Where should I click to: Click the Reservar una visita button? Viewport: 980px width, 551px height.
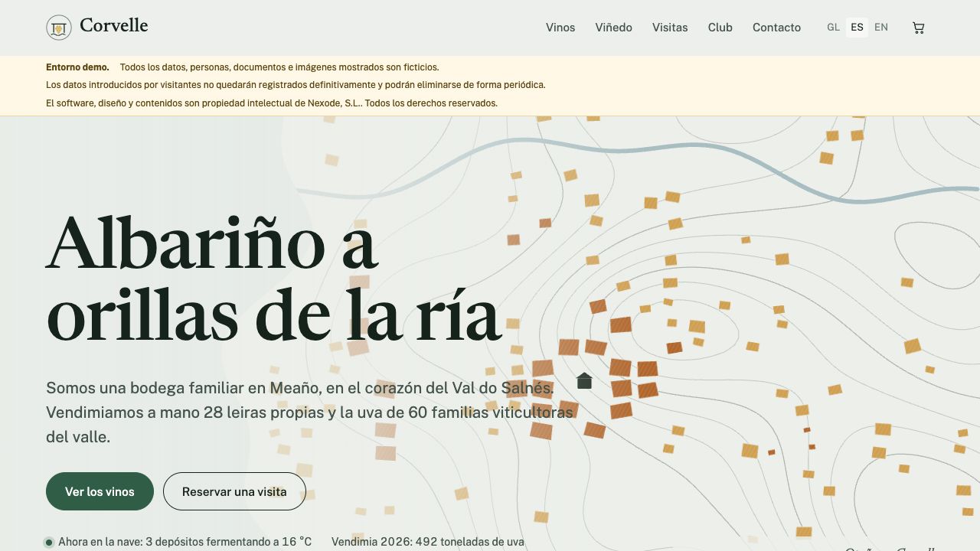234,491
